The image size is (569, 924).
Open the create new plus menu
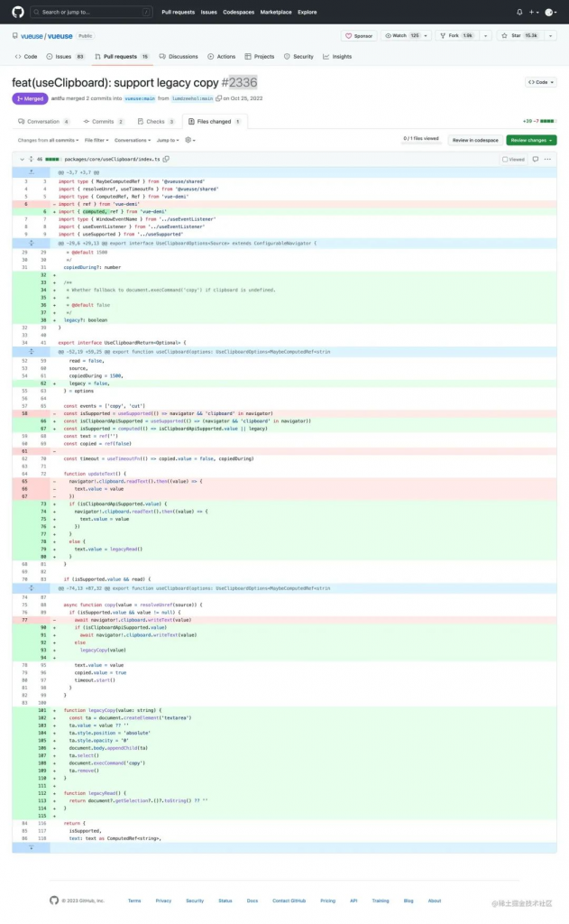tap(533, 12)
